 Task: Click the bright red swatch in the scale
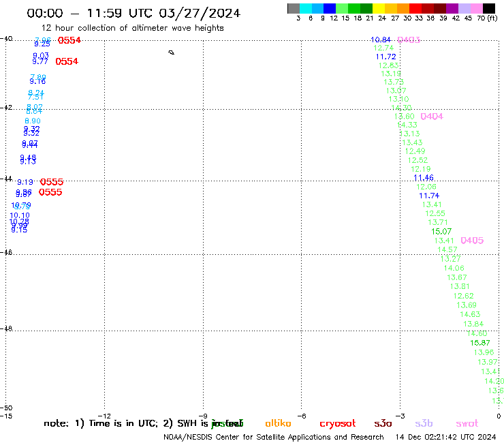[415, 8]
